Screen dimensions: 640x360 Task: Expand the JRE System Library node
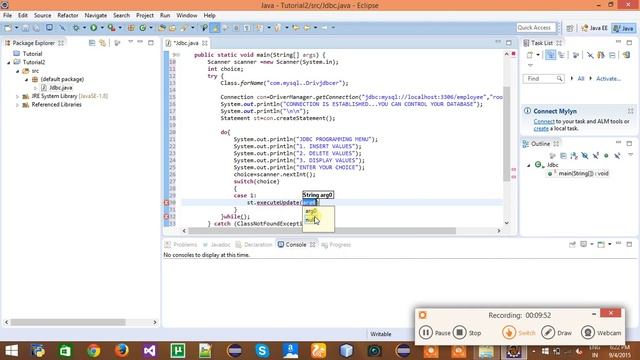click(18, 96)
